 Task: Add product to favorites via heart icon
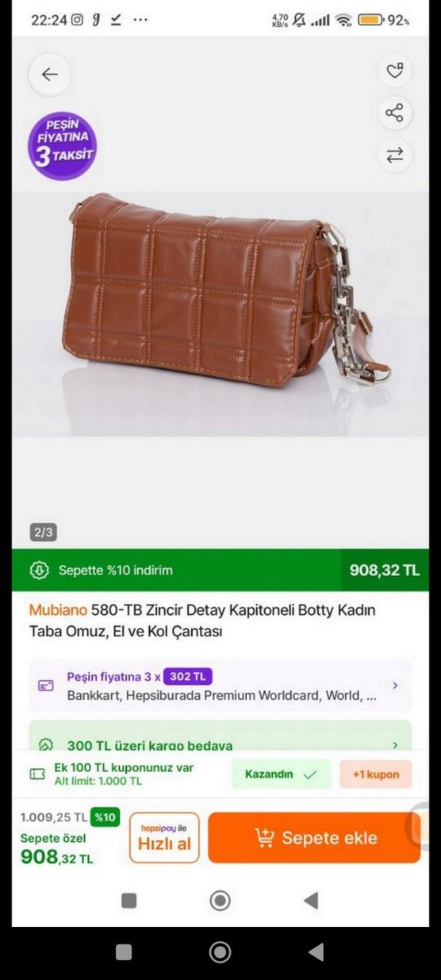click(394, 71)
